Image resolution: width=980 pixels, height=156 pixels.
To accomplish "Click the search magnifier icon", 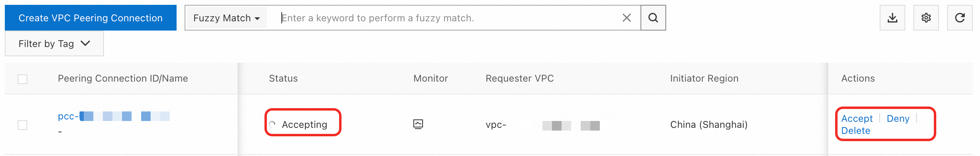I will [x=653, y=18].
